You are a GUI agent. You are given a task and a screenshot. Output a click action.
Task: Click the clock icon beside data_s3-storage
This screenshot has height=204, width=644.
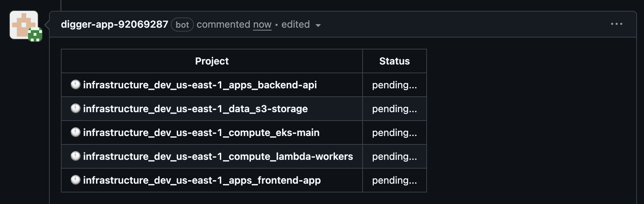76,108
